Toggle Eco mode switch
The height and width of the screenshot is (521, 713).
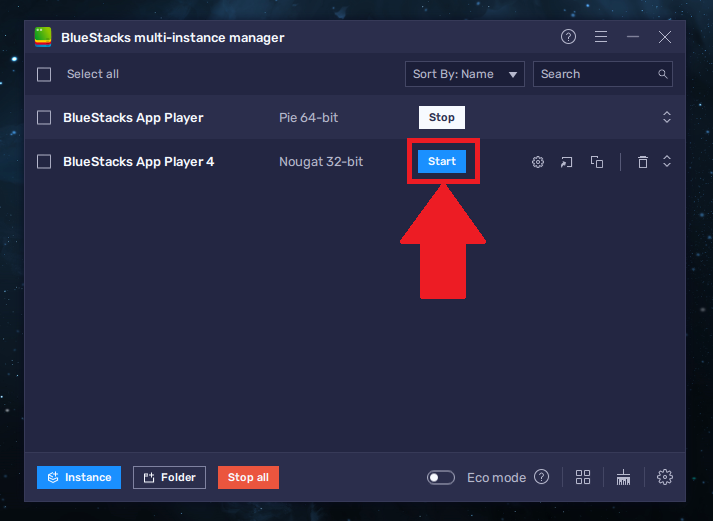point(441,477)
